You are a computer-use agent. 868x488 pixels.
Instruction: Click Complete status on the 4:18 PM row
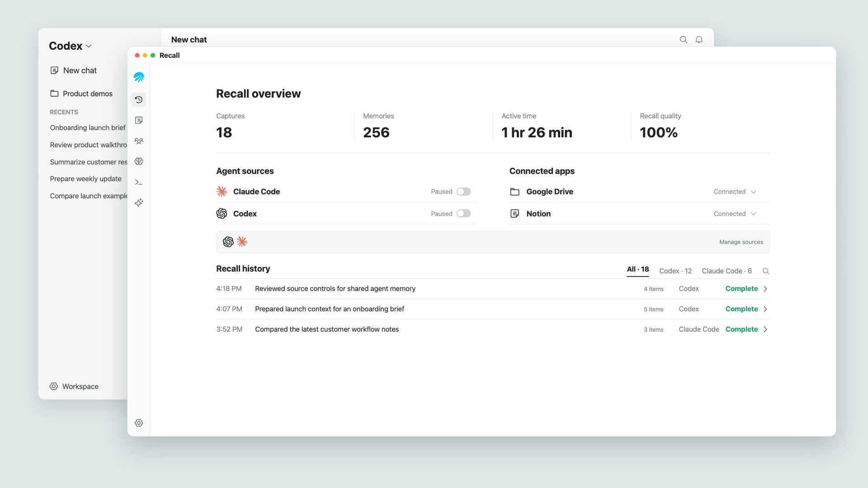pyautogui.click(x=741, y=289)
